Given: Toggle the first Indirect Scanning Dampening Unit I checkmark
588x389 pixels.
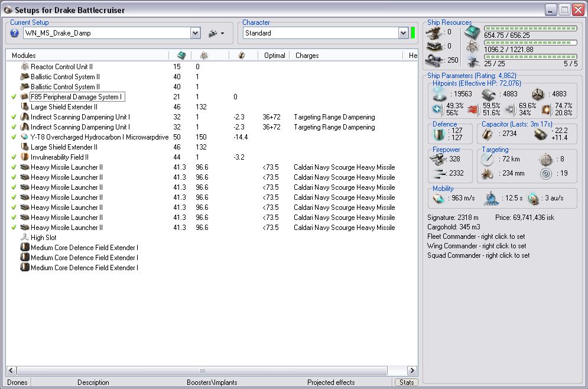Looking at the screenshot, I should [x=14, y=117].
